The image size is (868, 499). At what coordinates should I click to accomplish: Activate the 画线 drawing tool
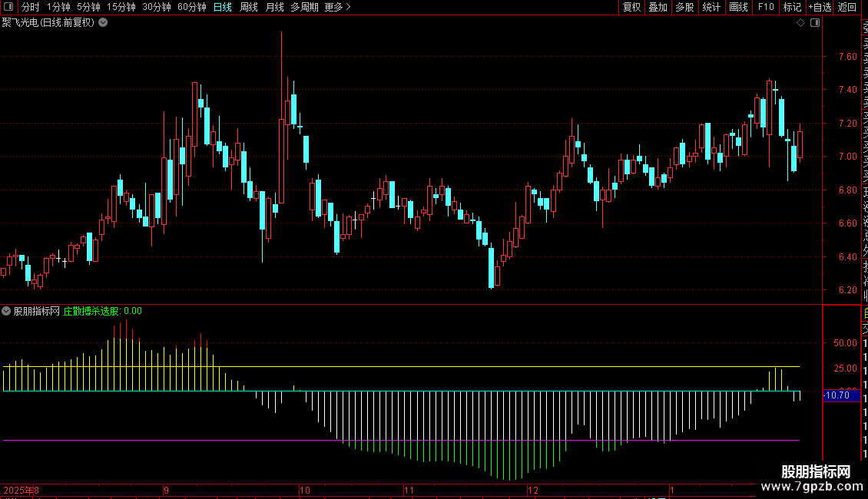(x=738, y=7)
